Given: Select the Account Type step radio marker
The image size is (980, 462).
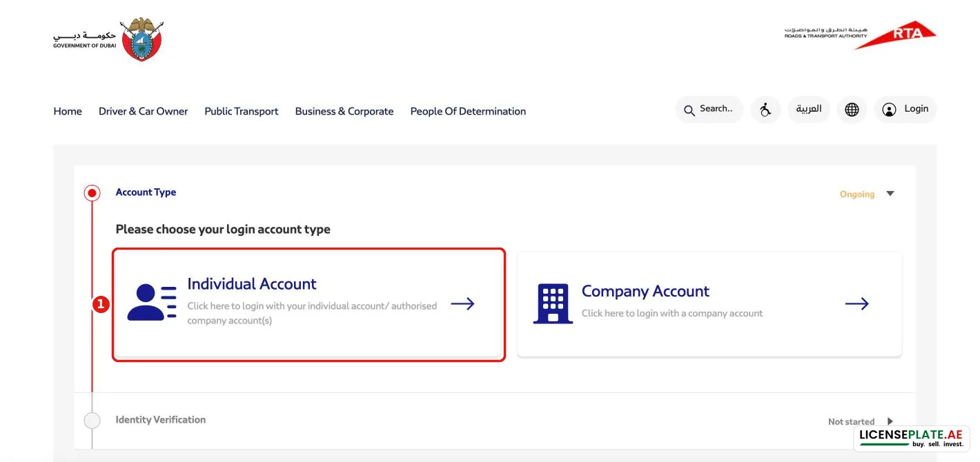Looking at the screenshot, I should [x=92, y=193].
